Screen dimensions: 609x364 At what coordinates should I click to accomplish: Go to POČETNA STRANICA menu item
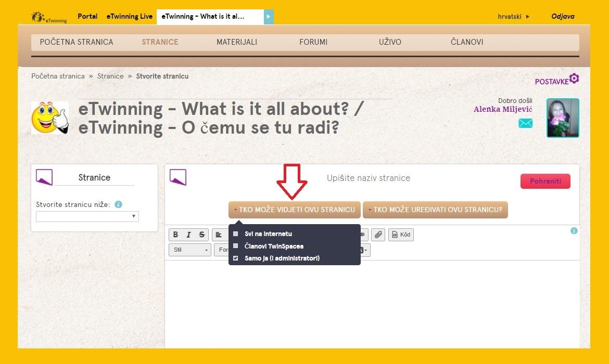click(x=77, y=42)
